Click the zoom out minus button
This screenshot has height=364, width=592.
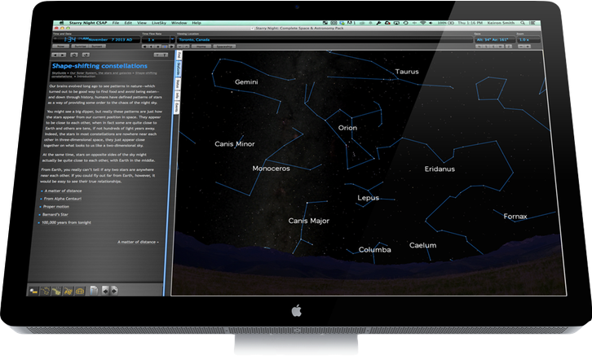point(520,46)
